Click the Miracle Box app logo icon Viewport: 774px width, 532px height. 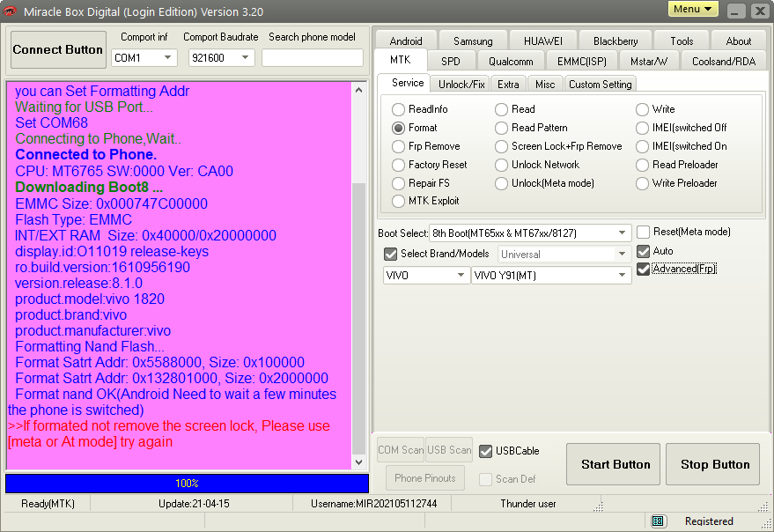(x=10, y=11)
